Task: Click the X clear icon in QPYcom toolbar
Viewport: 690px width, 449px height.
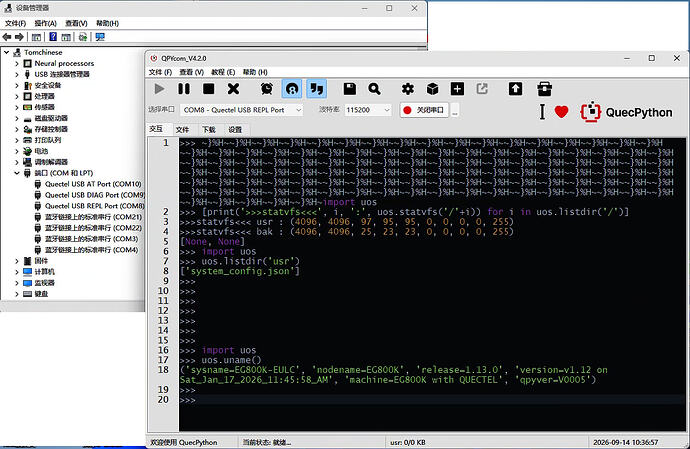Action: pyautogui.click(x=233, y=89)
